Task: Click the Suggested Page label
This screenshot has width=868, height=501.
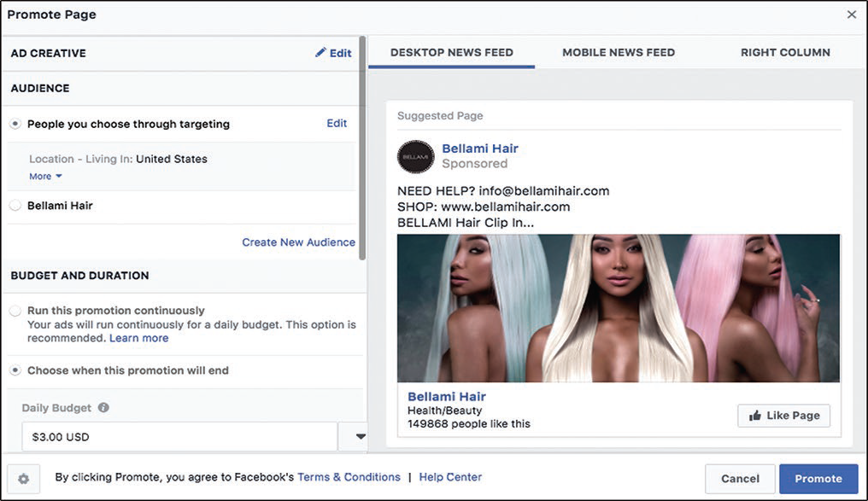Action: pyautogui.click(x=440, y=115)
